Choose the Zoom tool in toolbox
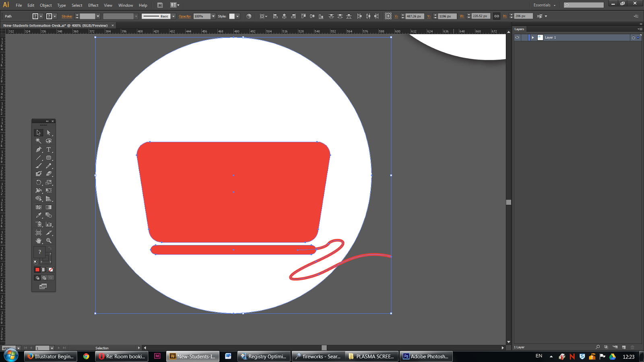Screen dimensions: 644x362 [x=49, y=241]
